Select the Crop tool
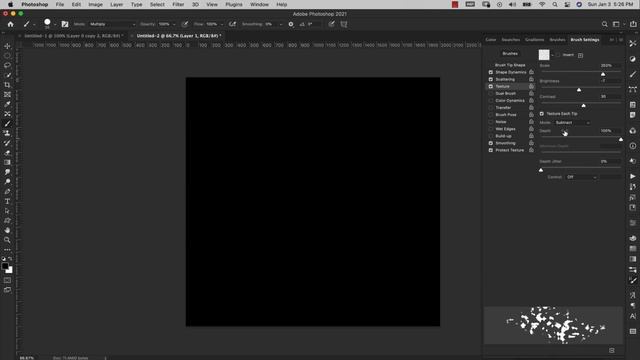Image resolution: width=640 pixels, height=360 pixels. pos(7,85)
